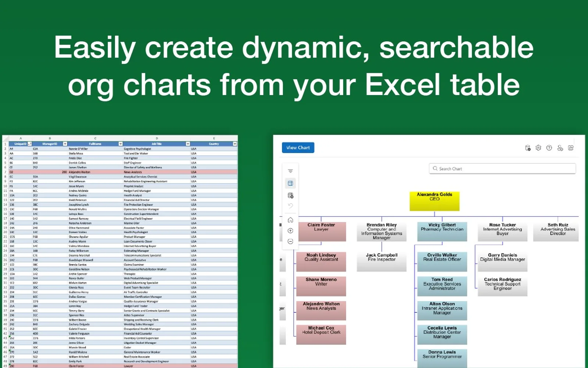
Task: Click the Search Chart input field
Action: [x=502, y=169]
